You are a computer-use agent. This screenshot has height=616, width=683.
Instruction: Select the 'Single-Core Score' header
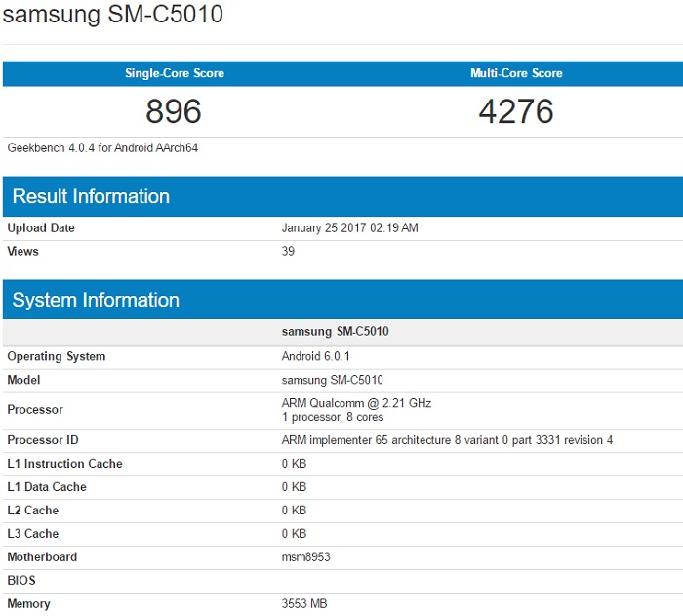175,73
